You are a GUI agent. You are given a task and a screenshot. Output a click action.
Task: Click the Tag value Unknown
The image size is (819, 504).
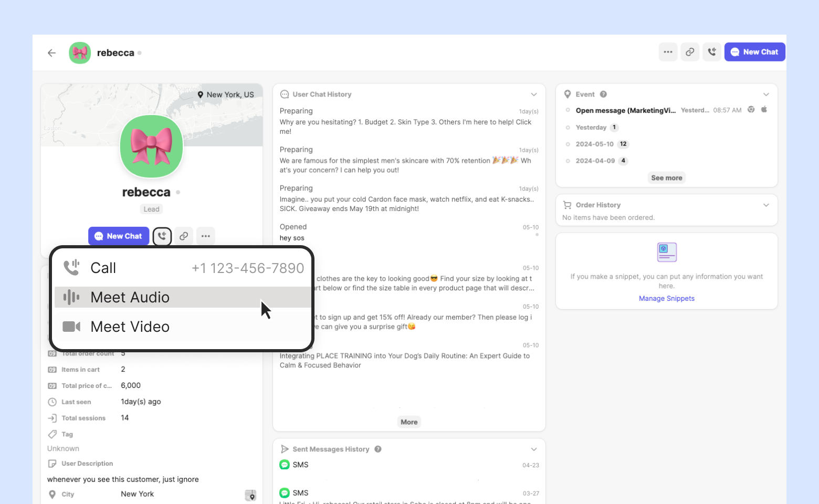coord(63,448)
